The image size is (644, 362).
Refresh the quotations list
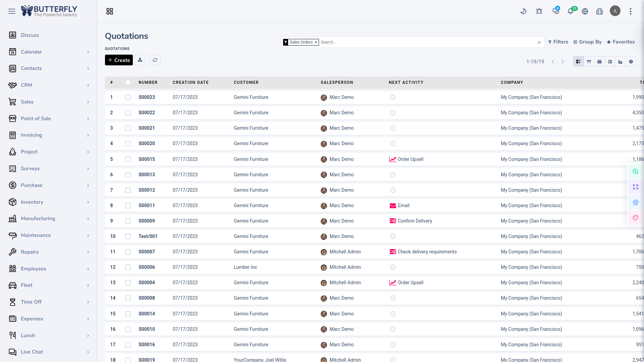pos(155,60)
